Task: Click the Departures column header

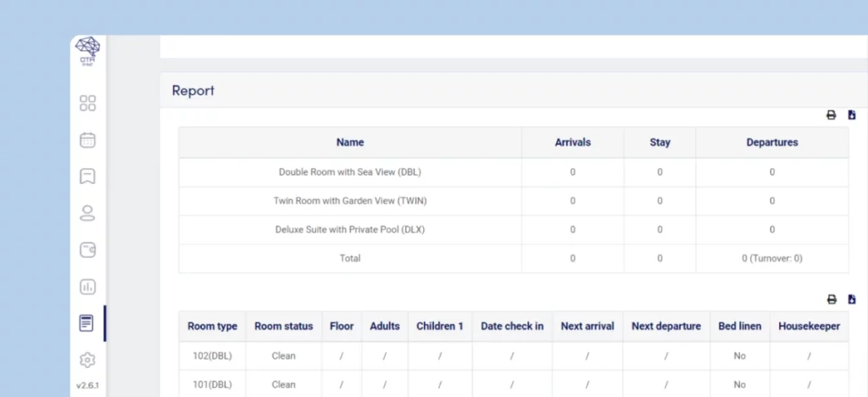Action: click(x=771, y=143)
